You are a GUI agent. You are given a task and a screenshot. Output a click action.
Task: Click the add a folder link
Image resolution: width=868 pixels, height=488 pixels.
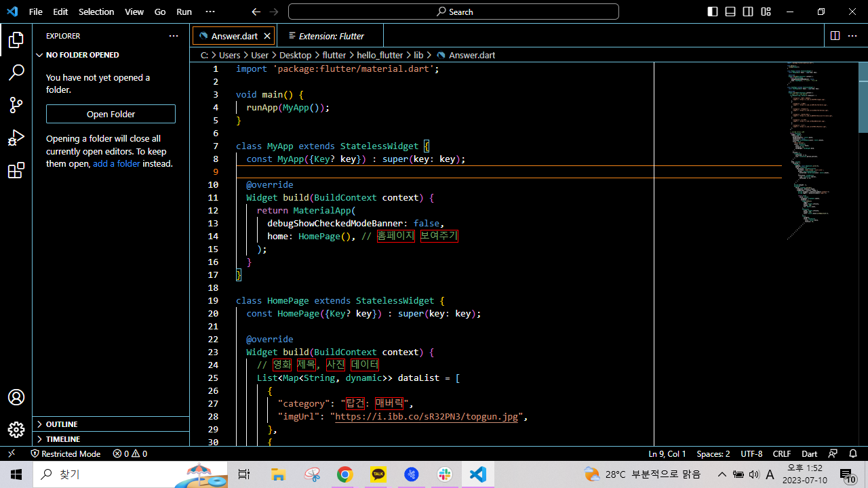pyautogui.click(x=117, y=163)
